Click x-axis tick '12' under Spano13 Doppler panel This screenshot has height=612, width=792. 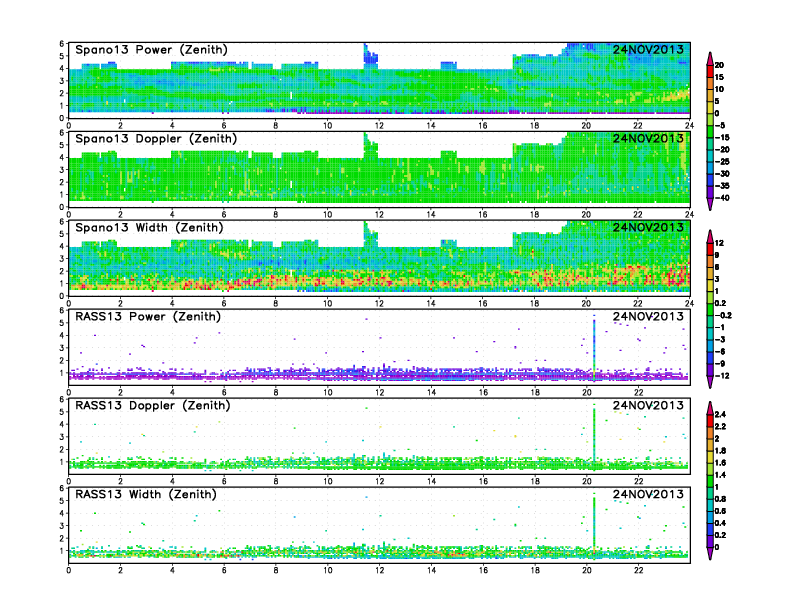(x=379, y=214)
